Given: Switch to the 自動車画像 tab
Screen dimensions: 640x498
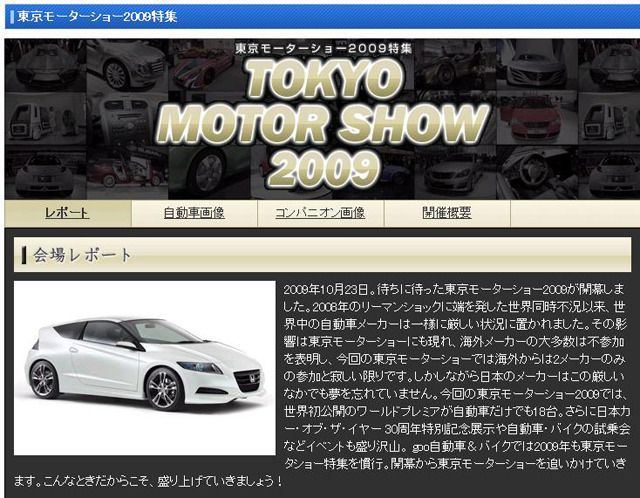Looking at the screenshot, I should pos(193,213).
